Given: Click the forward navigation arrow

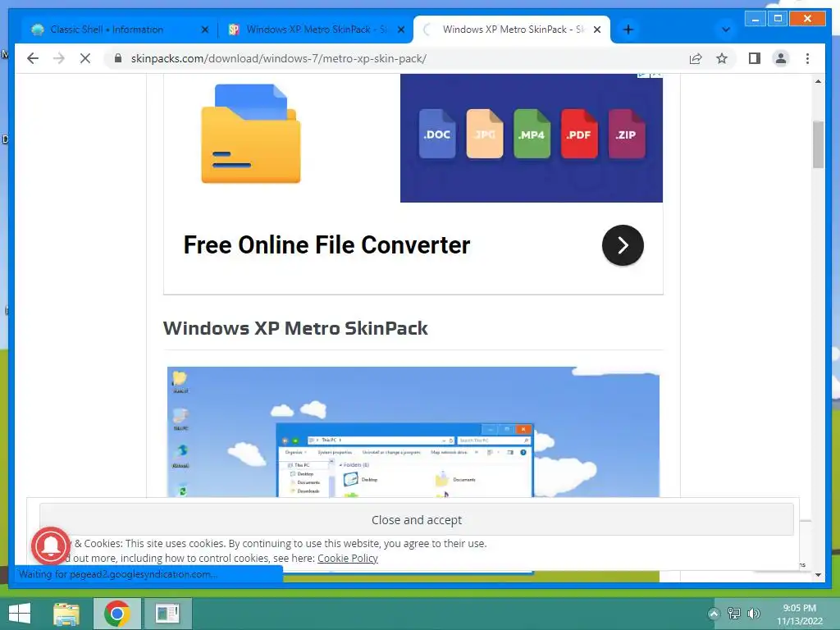Looking at the screenshot, I should (x=59, y=58).
